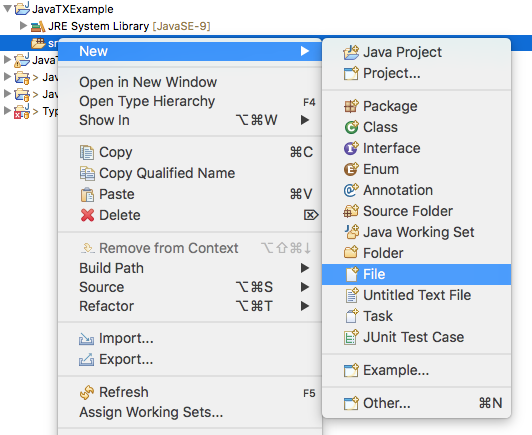The width and height of the screenshot is (532, 435).
Task: Click the ⌥⌘W shortcut beside Show In
Action: [x=257, y=120]
